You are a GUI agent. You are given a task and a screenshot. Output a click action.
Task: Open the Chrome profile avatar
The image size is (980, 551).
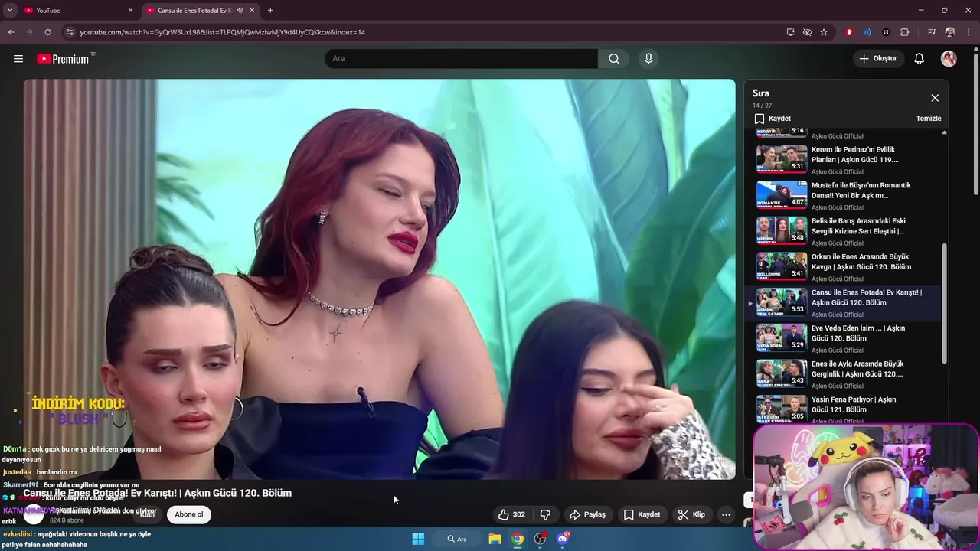tap(950, 32)
